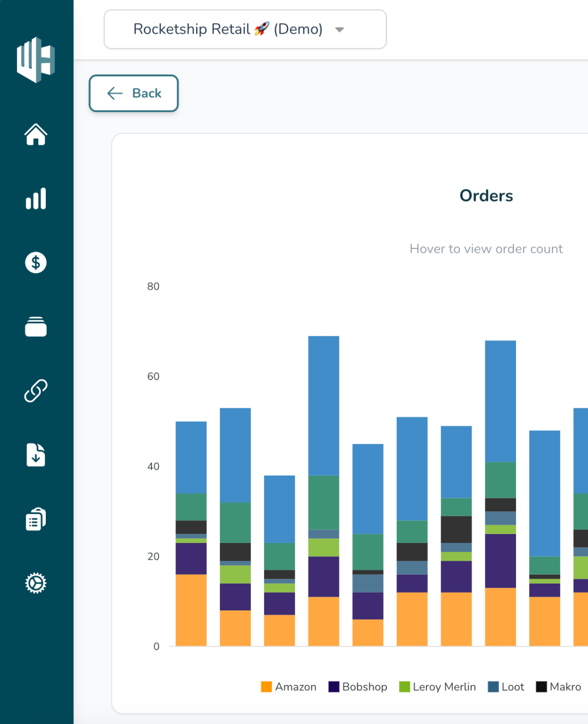Open the stacked inventory icon
Image resolution: width=588 pixels, height=724 pixels.
(x=36, y=327)
